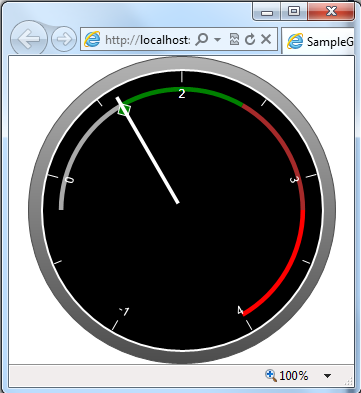Click the http://localhost address field
Image resolution: width=361 pixels, height=393 pixels.
[x=147, y=40]
